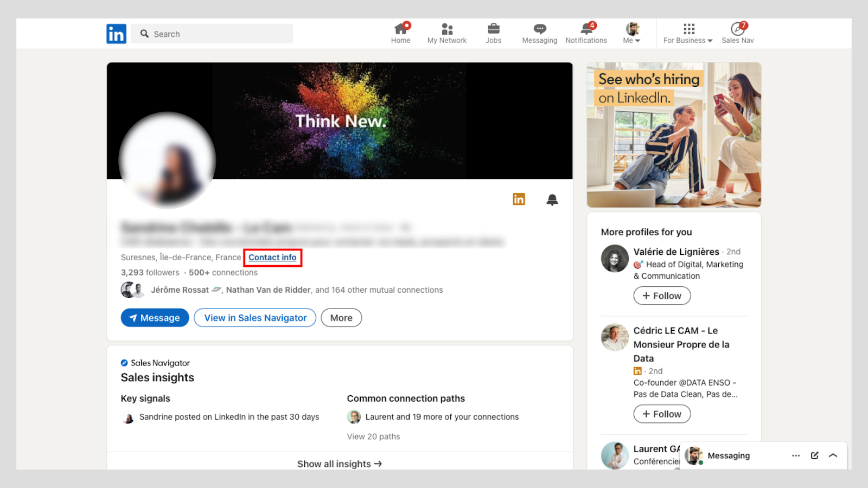This screenshot has width=868, height=488.
Task: Click Laurent and 19 more connections path
Action: point(442,417)
